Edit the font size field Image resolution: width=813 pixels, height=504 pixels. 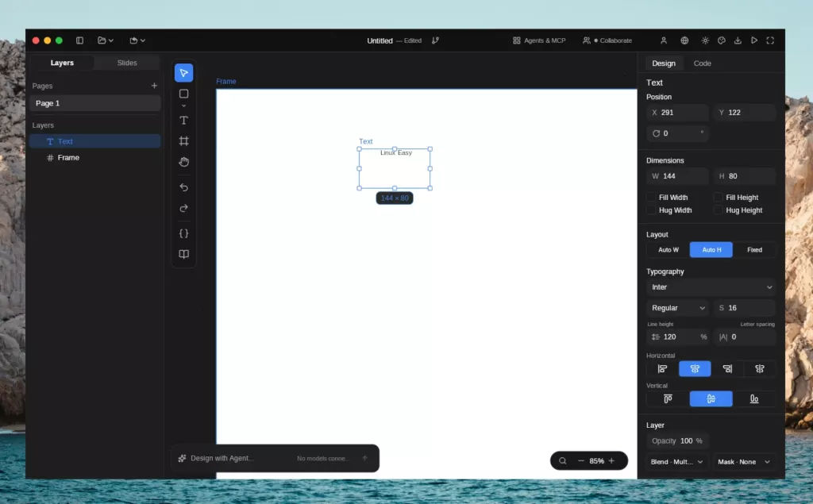(745, 308)
